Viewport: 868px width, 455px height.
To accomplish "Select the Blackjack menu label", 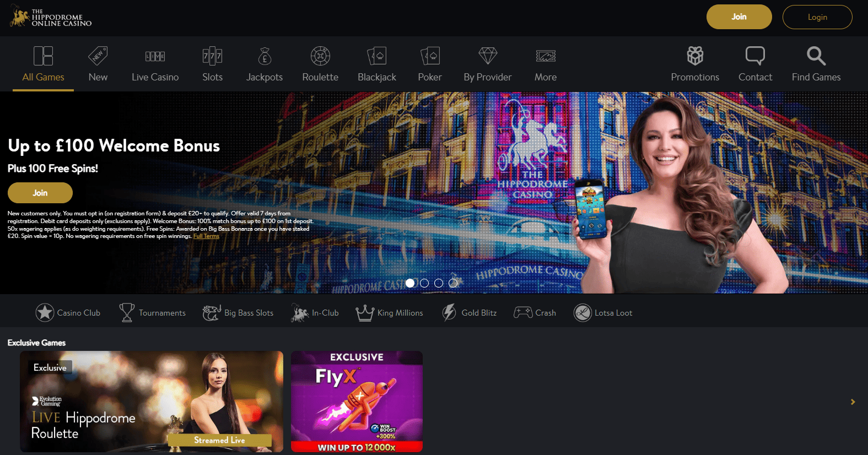I will [x=377, y=77].
